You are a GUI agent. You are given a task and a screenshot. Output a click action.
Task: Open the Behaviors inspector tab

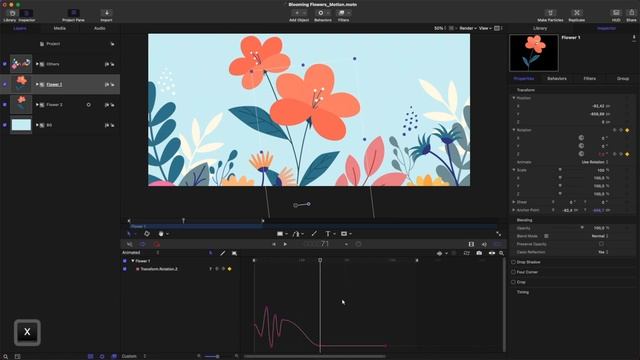557,78
